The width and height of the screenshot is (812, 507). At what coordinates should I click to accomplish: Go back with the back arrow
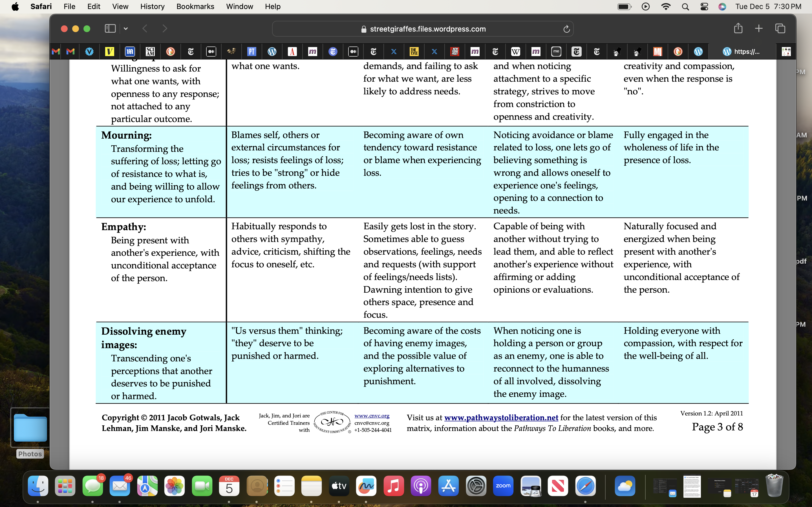[145, 28]
